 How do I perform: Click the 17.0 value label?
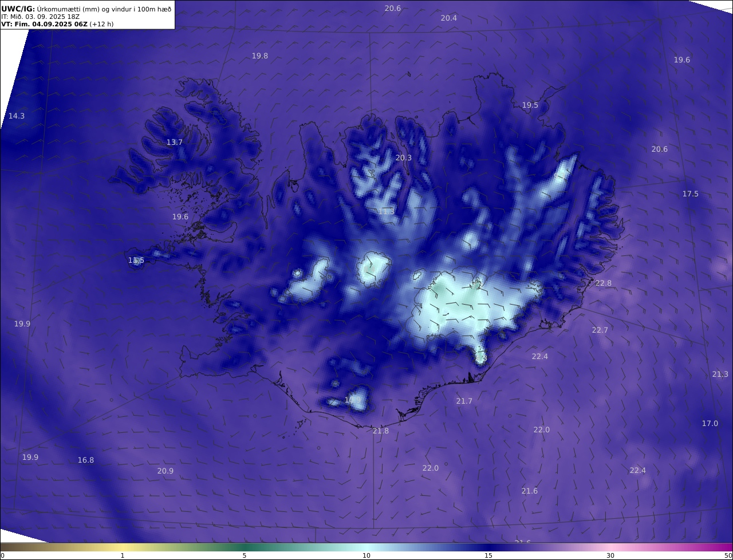point(710,424)
